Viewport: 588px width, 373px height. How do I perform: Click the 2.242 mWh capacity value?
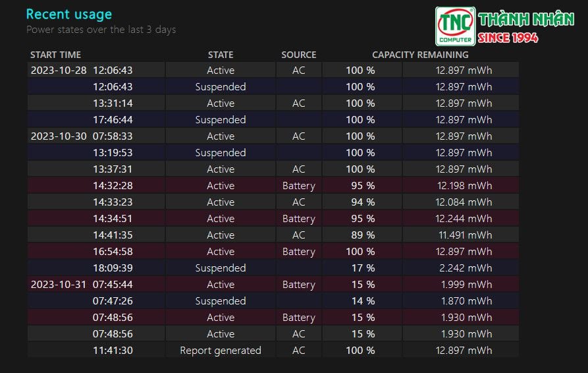464,268
